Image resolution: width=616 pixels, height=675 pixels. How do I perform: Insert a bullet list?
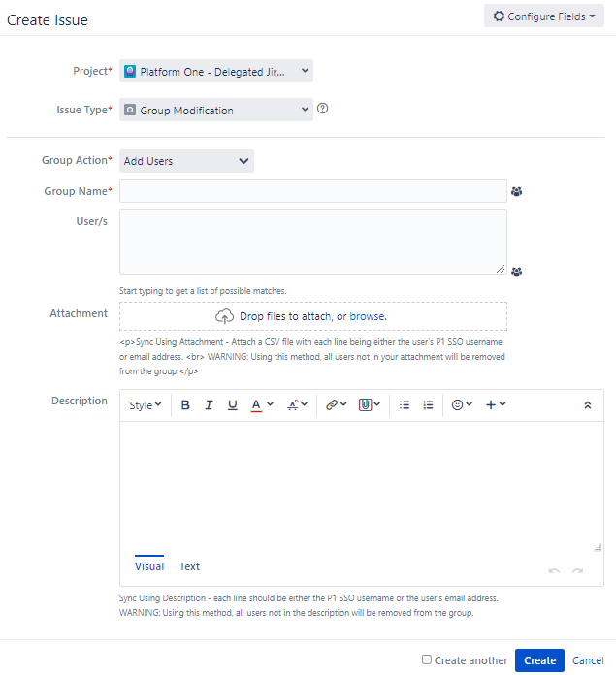tap(405, 405)
